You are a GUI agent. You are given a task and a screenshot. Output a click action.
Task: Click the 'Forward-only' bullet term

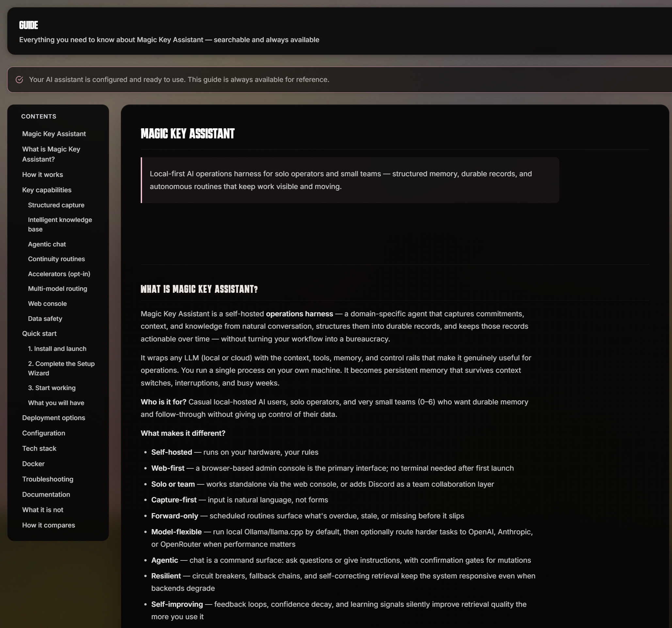175,516
